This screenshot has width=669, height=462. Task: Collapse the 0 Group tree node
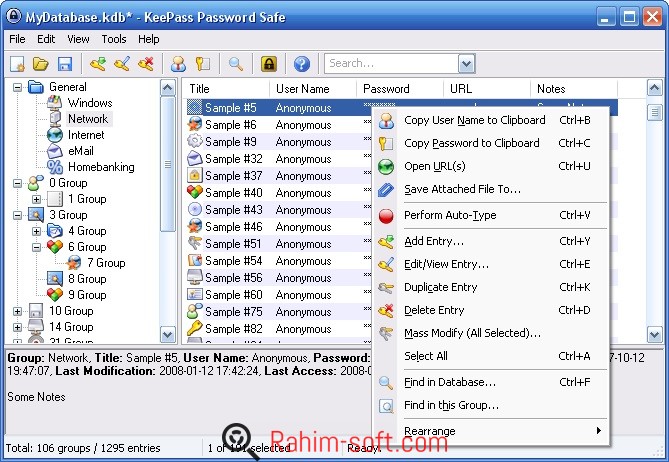tap(17, 183)
